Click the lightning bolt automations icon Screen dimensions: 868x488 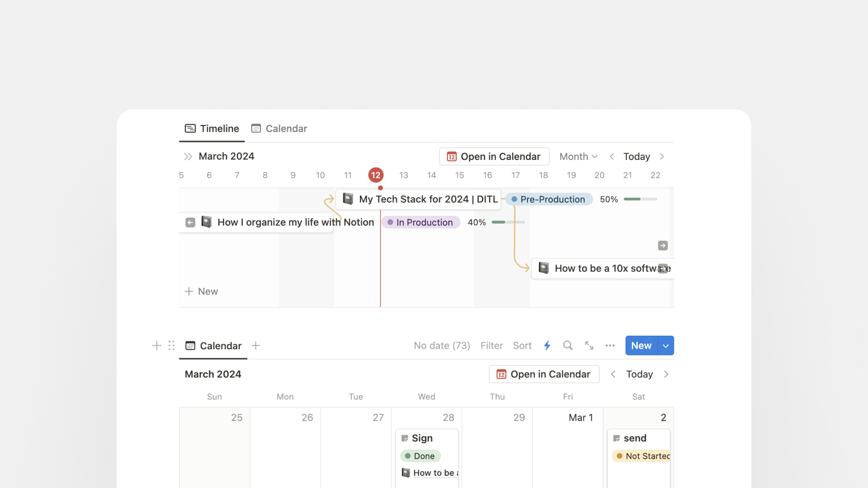(x=547, y=346)
